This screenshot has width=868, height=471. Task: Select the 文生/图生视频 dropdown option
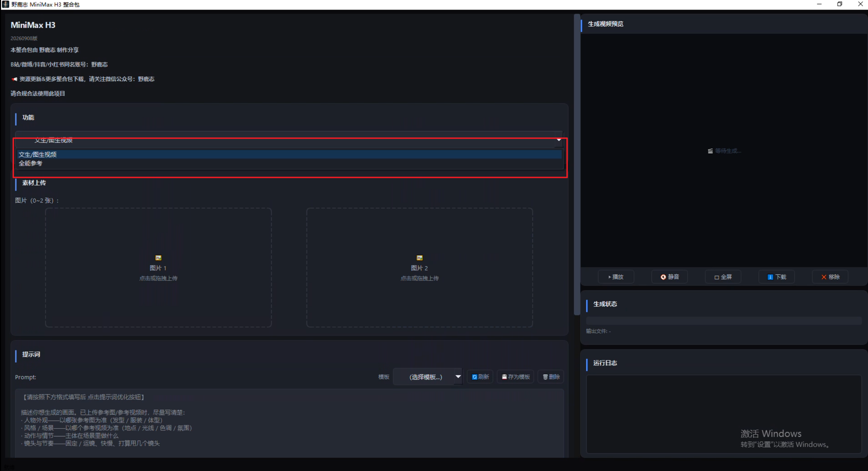[x=289, y=155]
